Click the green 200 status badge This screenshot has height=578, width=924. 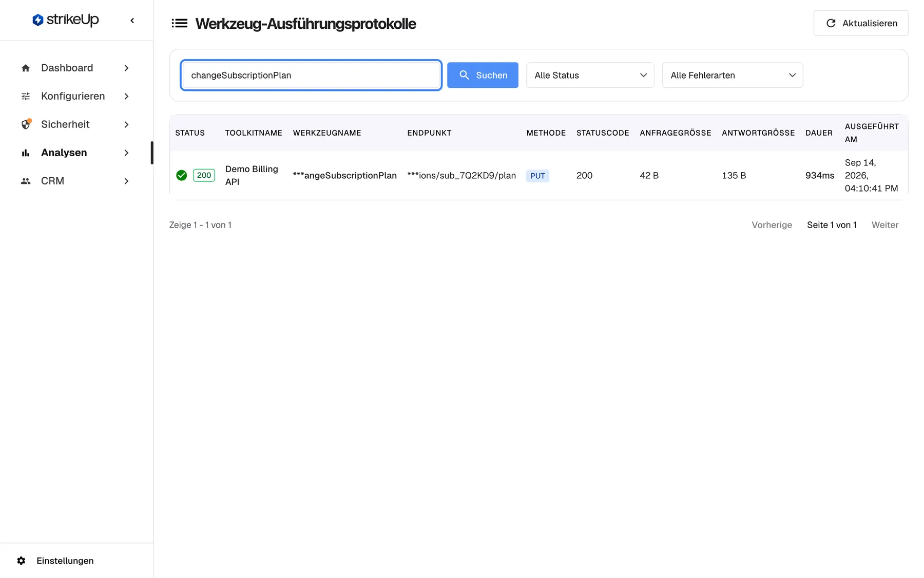coord(204,175)
